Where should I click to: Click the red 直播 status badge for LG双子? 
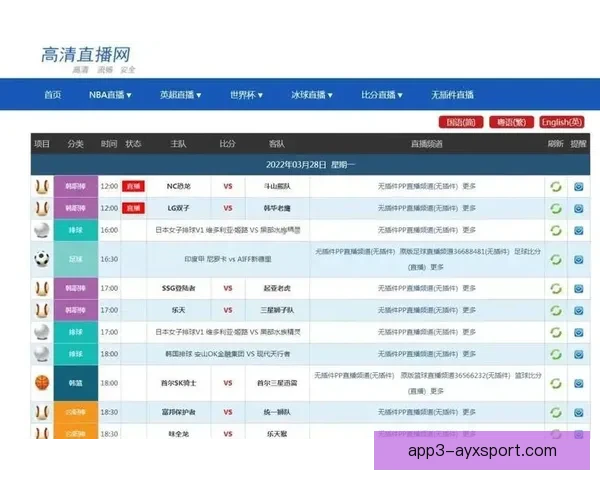tap(133, 208)
